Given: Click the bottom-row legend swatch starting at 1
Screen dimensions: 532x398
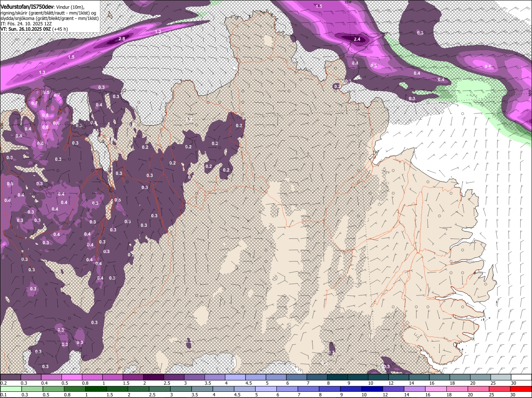Looking at the screenshot, I should [x=96, y=389].
